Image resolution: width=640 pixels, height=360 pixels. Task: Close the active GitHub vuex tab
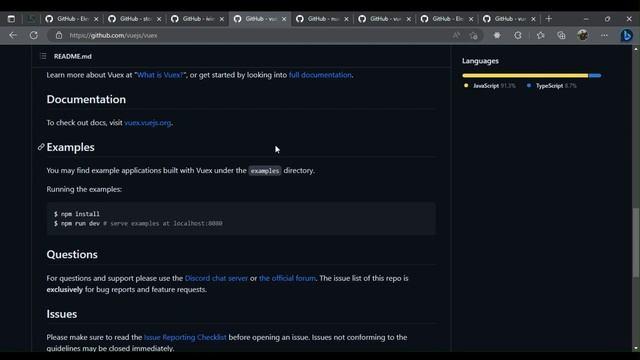(284, 19)
